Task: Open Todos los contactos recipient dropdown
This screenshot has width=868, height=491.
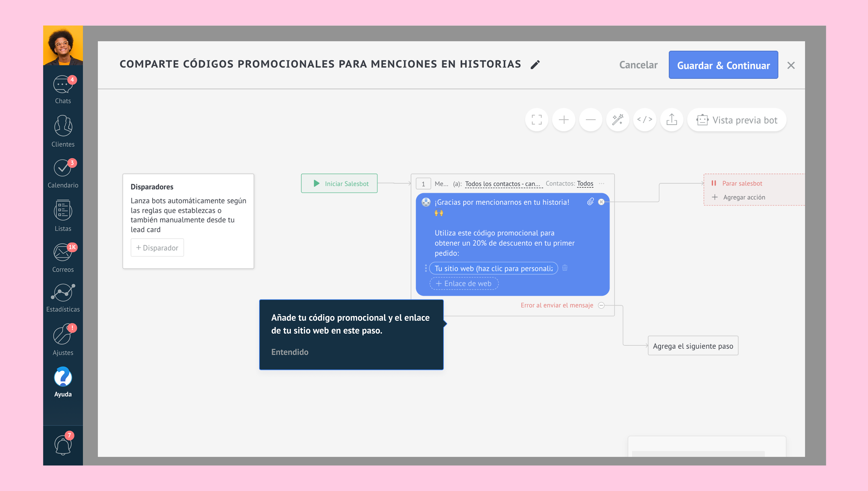Action: pyautogui.click(x=504, y=184)
